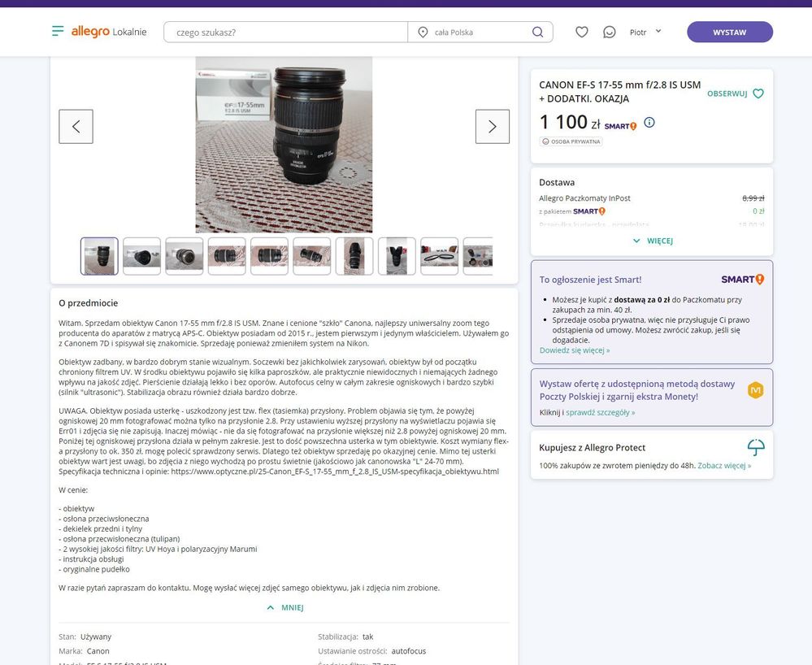Viewport: 812px width, 665px height.
Task: Toggle OBSERWUJ to watch this listing
Action: coord(735,93)
